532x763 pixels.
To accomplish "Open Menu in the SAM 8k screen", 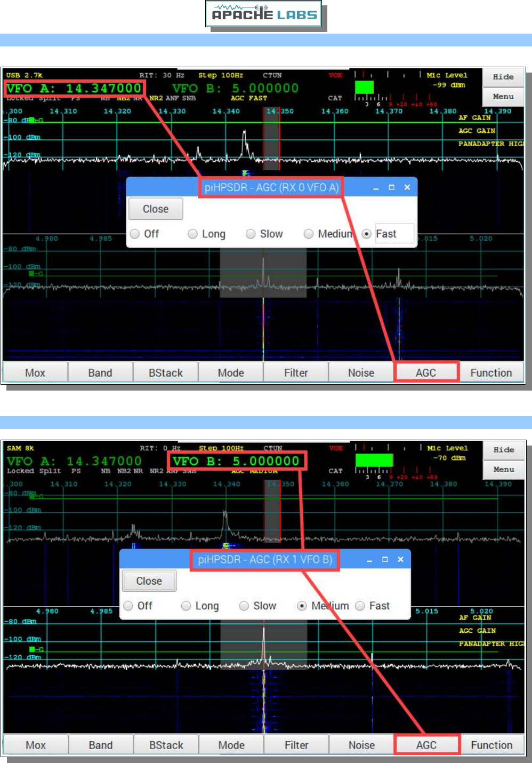I will [504, 470].
